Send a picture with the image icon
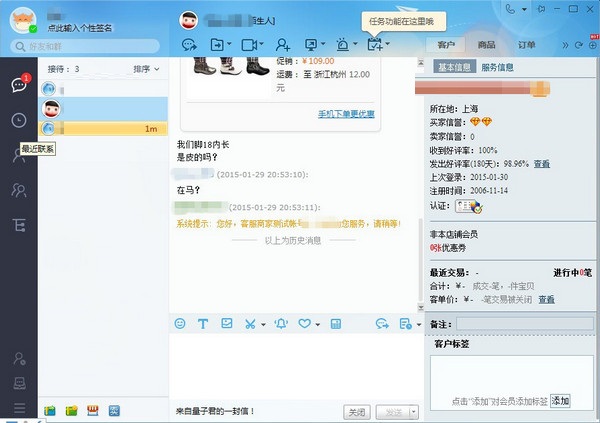Screen dimensions: 600x423 227,323
